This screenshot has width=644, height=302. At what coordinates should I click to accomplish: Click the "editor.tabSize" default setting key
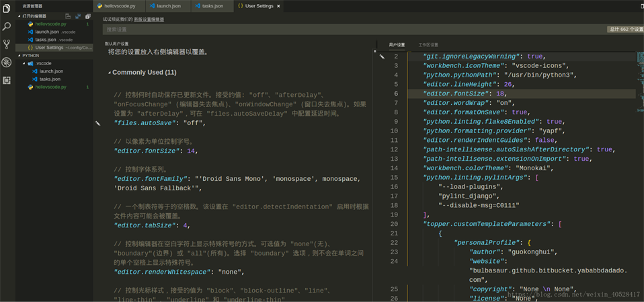coord(146,225)
